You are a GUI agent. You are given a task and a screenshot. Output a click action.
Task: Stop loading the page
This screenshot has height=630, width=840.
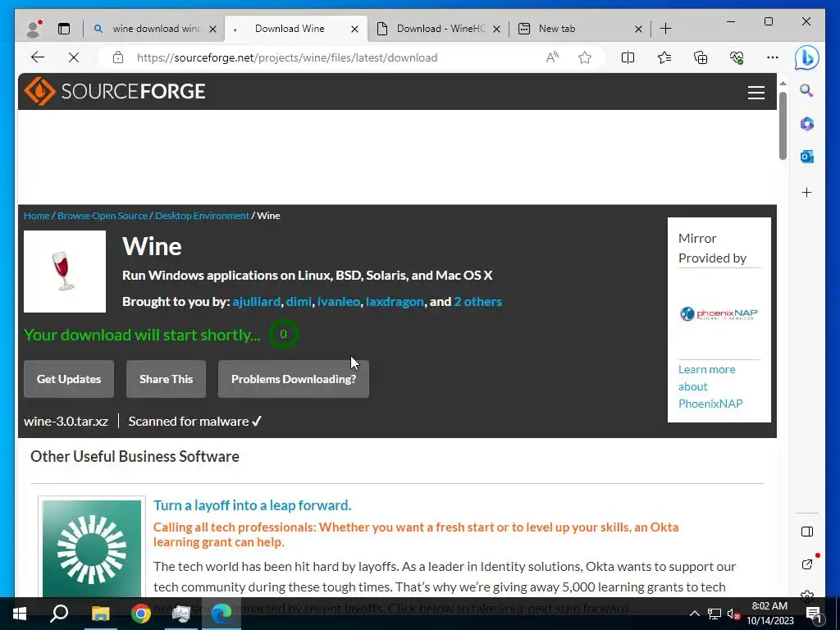(73, 57)
